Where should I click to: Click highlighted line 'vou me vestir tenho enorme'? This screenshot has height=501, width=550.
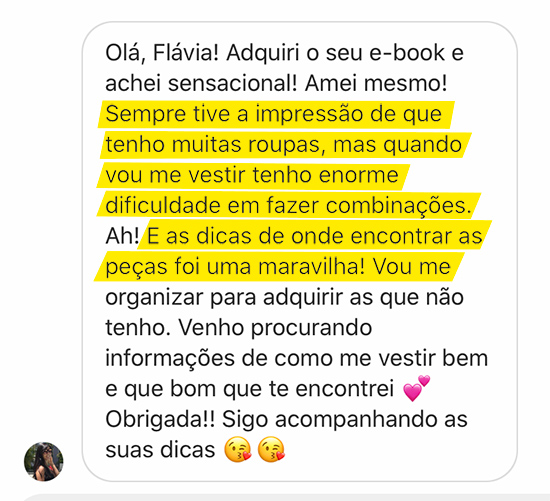252,175
